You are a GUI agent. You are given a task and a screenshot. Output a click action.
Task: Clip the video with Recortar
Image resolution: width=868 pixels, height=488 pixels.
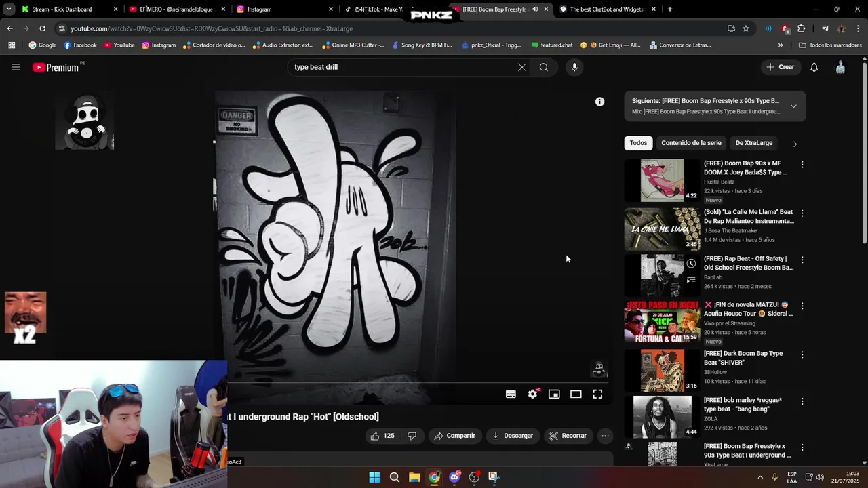[x=568, y=436]
